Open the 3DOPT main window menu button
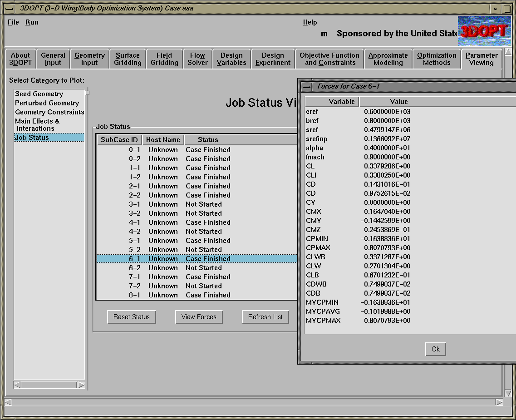Viewport: 516px width, 420px height. click(x=9, y=9)
